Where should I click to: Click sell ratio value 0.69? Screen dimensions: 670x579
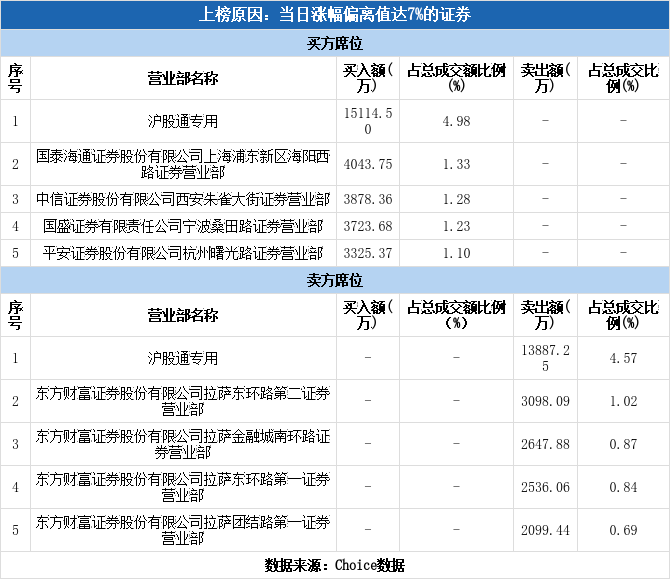[623, 530]
